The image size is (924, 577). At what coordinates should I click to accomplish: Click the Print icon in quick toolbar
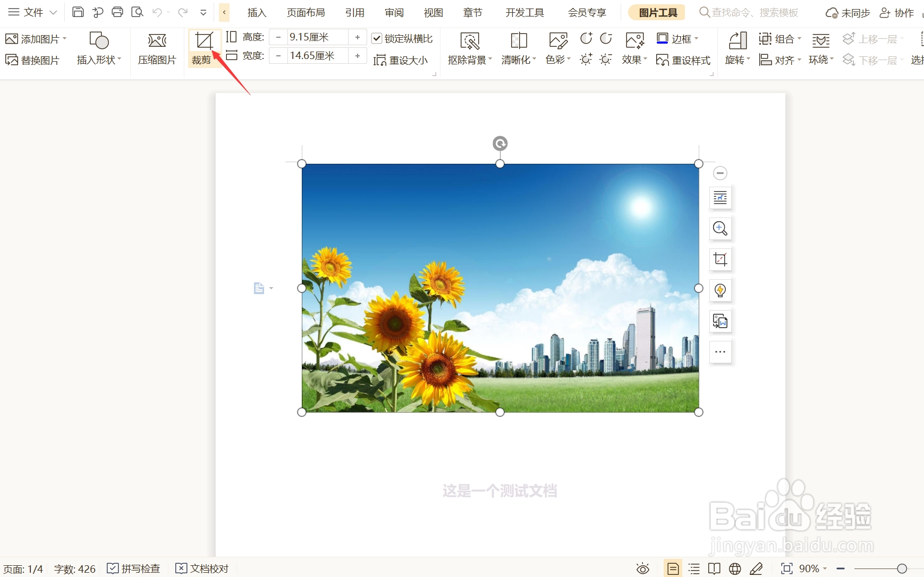tap(117, 12)
